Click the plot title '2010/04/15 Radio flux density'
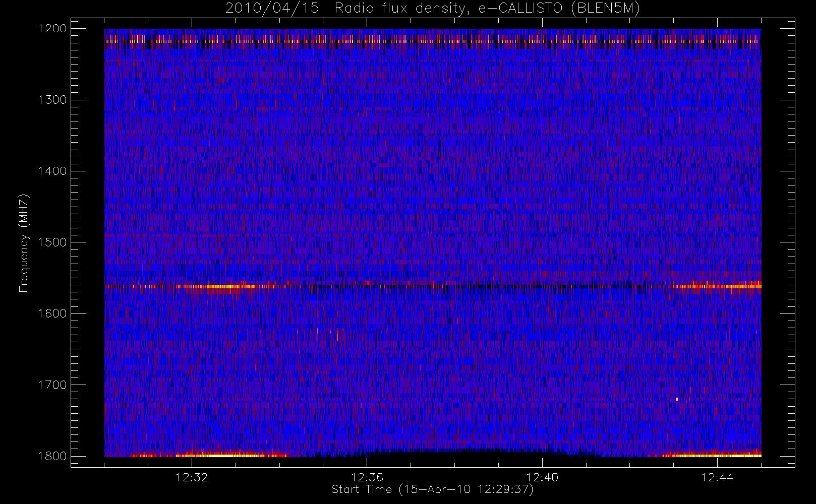Viewport: 816px width, 504px height. point(433,9)
